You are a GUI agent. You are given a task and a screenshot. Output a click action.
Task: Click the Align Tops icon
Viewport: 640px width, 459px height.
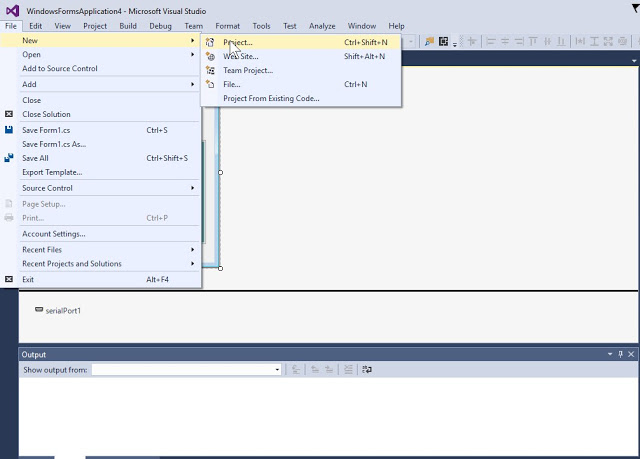533,41
